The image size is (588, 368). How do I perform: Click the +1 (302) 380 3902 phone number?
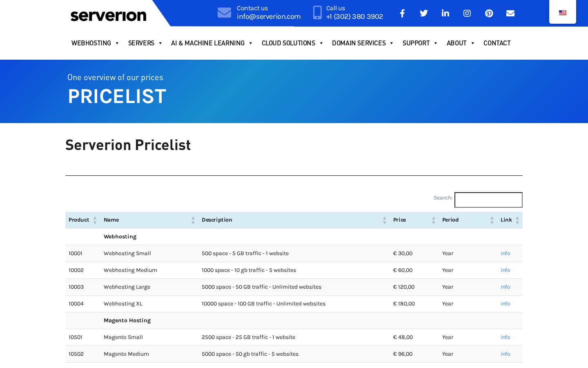pyautogui.click(x=354, y=17)
